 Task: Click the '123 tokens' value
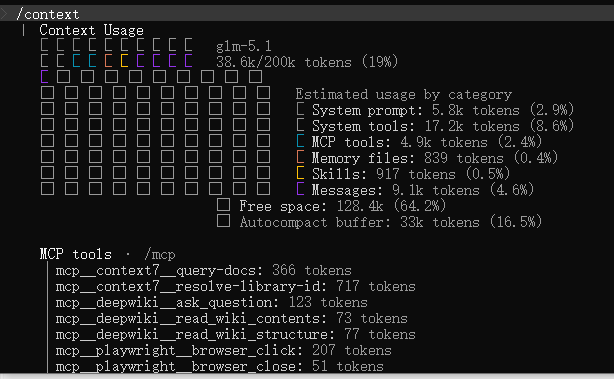tap(328, 303)
